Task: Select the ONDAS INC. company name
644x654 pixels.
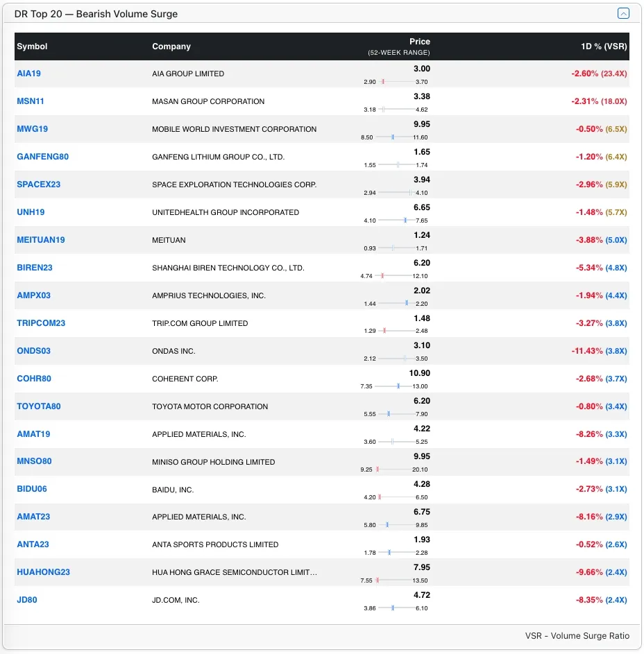Action: [x=173, y=351]
